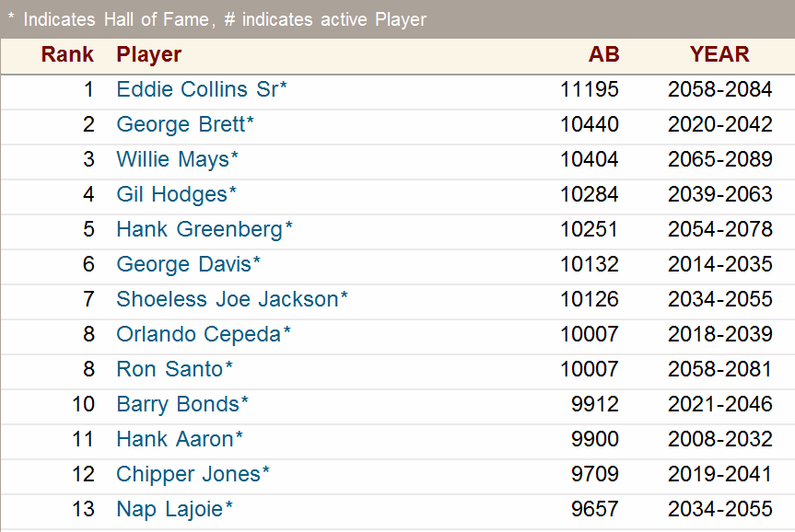Select the 2020-2042 year cell
The image size is (795, 532).
[720, 124]
